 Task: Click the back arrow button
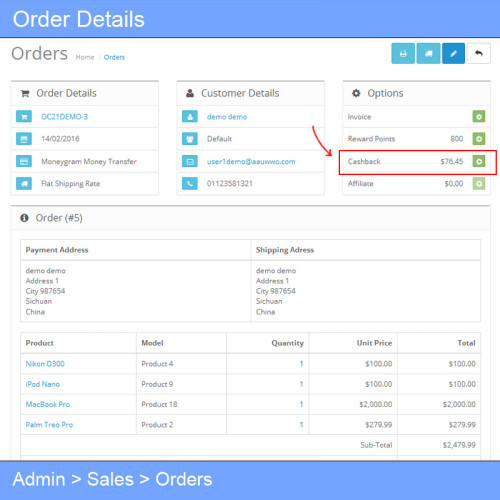pyautogui.click(x=479, y=53)
